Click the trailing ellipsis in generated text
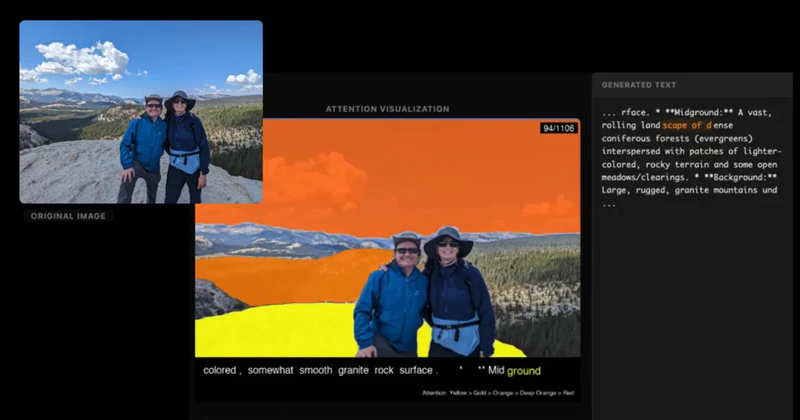The height and width of the screenshot is (420, 800). click(609, 204)
